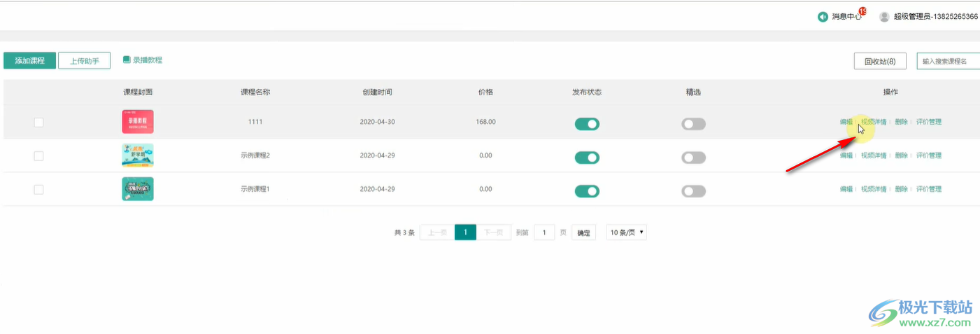Image resolution: width=980 pixels, height=334 pixels.
Task: Click the super admin avatar icon
Action: point(884,17)
